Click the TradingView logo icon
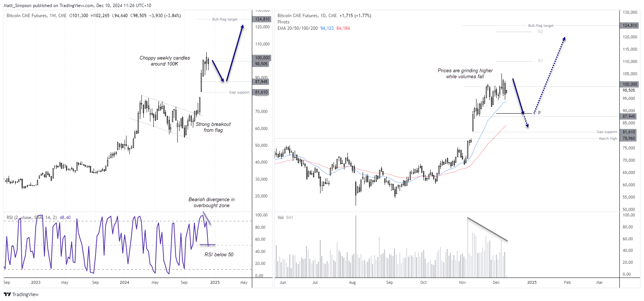Screen dimensions: 644x301 [x=7, y=294]
